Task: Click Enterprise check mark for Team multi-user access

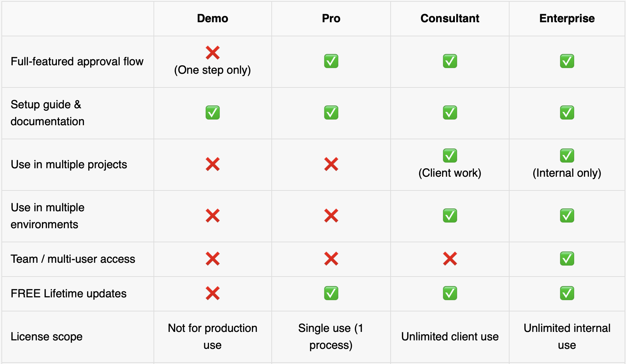Action: click(x=567, y=259)
